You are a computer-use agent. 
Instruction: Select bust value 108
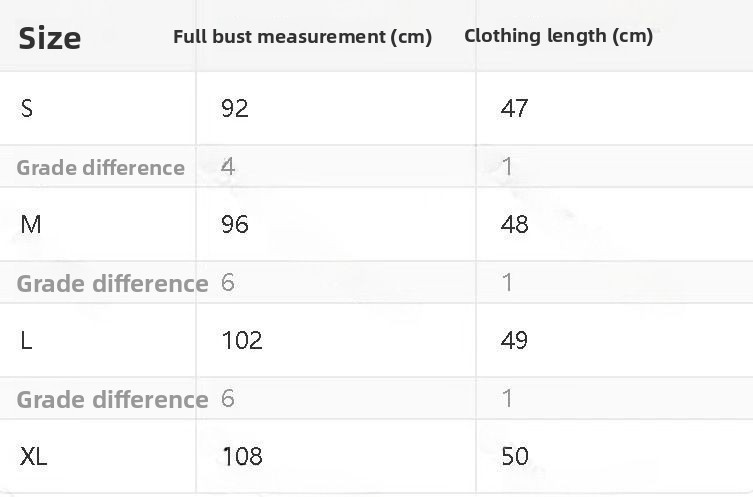pyautogui.click(x=241, y=457)
